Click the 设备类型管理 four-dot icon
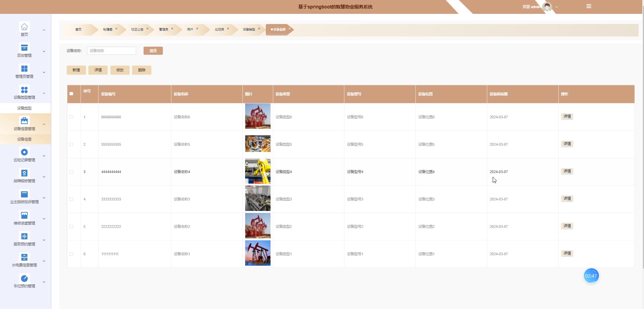644x309 pixels. tap(24, 90)
